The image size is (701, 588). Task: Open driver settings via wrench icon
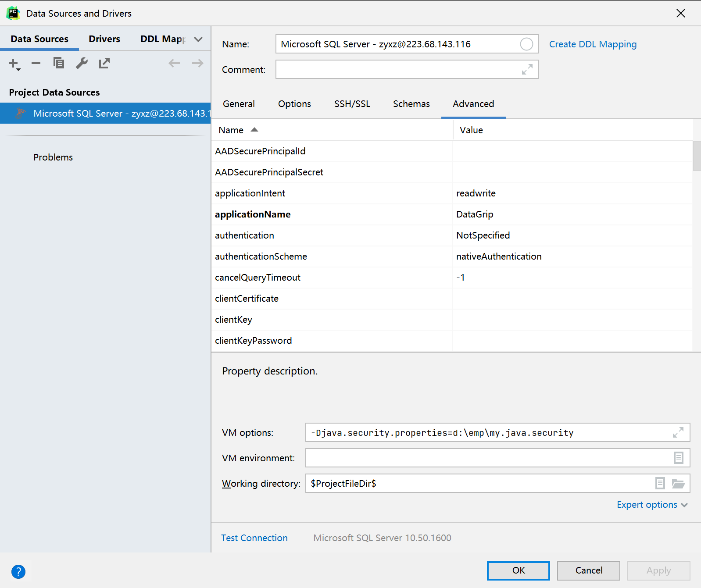coord(82,64)
